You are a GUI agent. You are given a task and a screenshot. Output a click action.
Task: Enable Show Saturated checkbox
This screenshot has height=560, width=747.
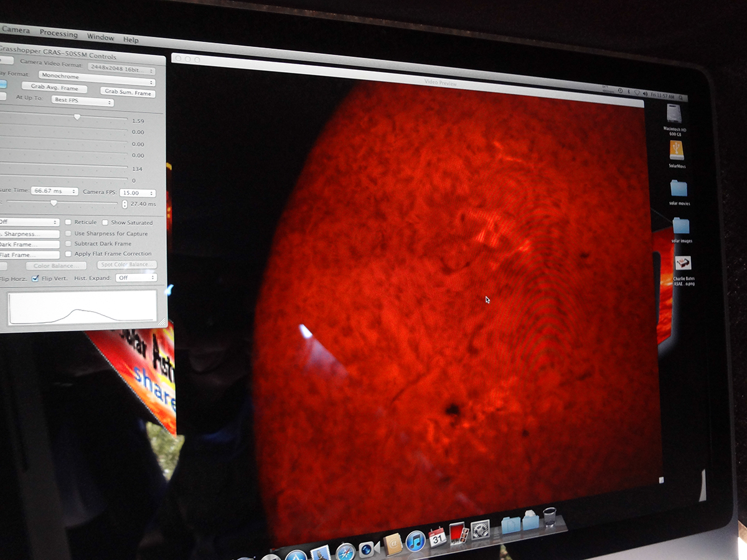click(x=105, y=223)
